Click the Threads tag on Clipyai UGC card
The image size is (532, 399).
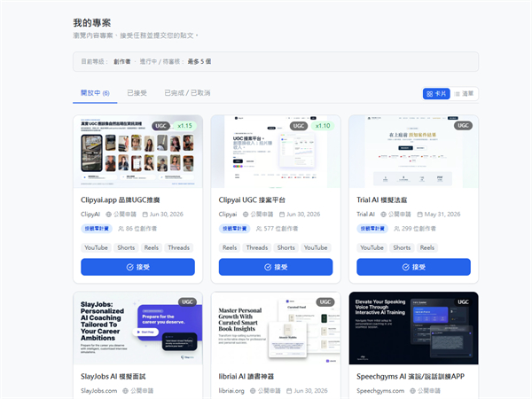(x=257, y=247)
